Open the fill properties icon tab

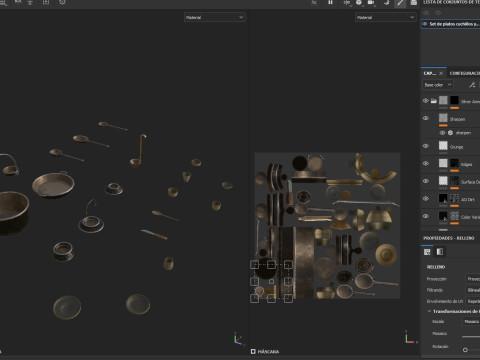[x=427, y=252]
